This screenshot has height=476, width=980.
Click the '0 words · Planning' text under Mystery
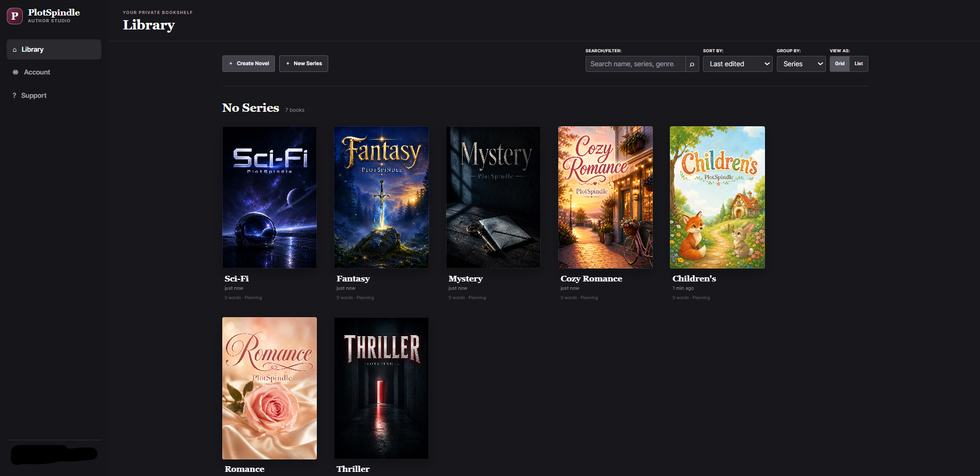[467, 298]
